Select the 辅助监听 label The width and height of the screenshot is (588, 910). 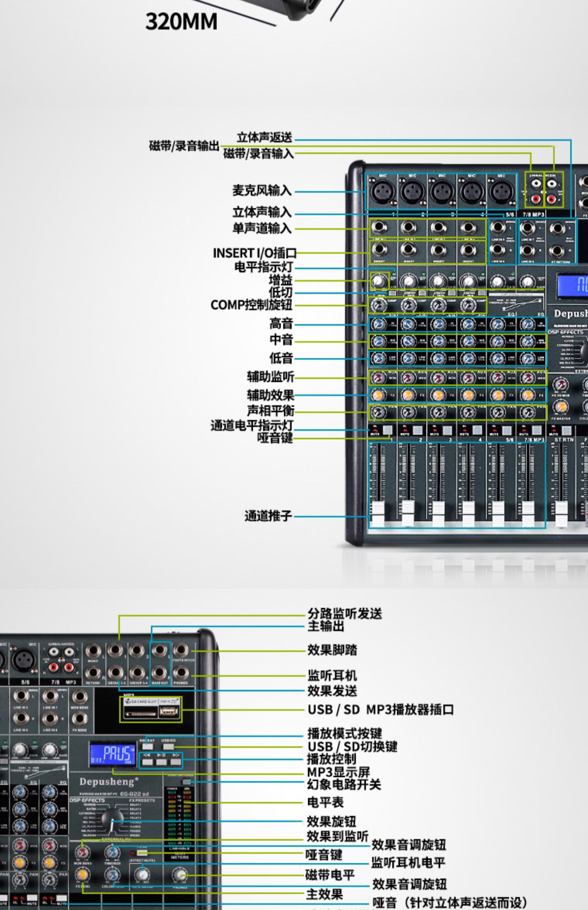pos(270,377)
